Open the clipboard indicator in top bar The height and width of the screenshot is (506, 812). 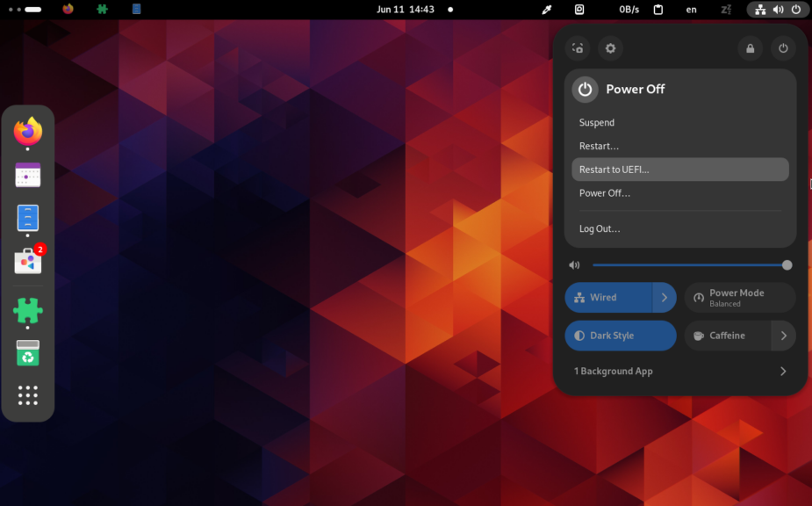(x=658, y=10)
